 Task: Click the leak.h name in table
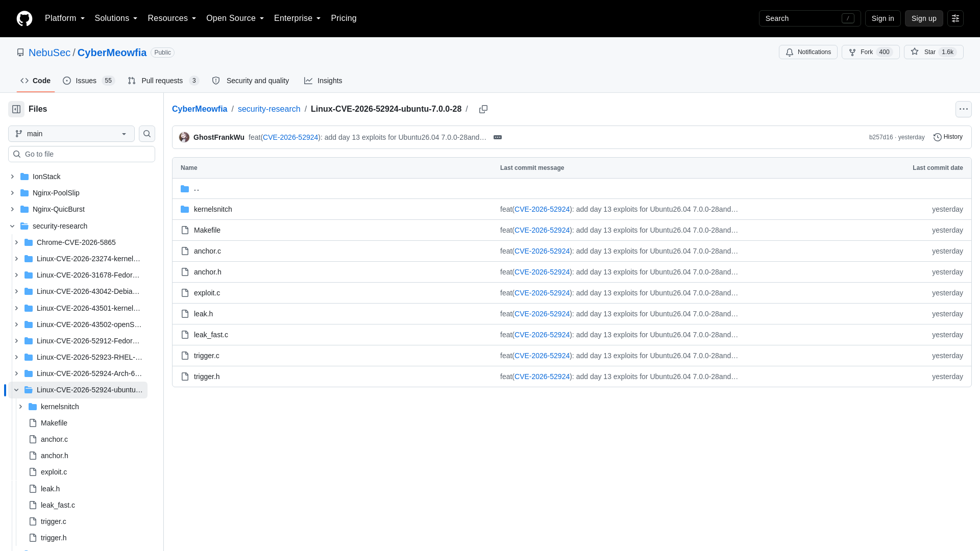pyautogui.click(x=203, y=314)
